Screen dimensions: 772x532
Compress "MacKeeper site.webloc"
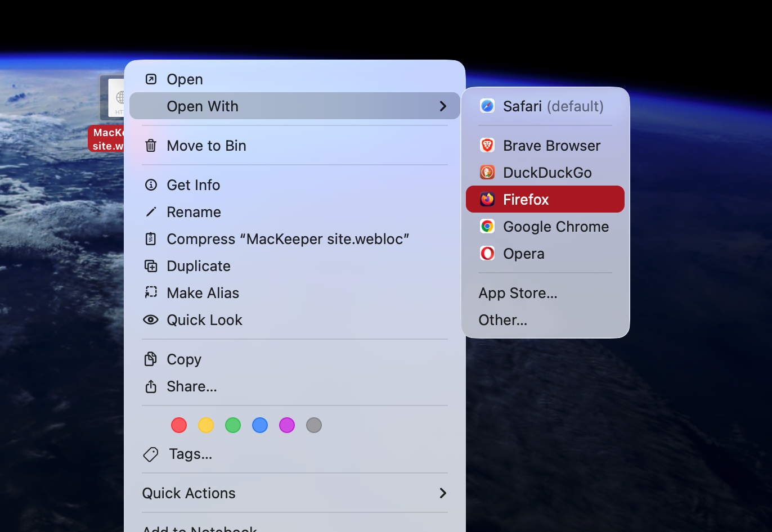(x=295, y=239)
